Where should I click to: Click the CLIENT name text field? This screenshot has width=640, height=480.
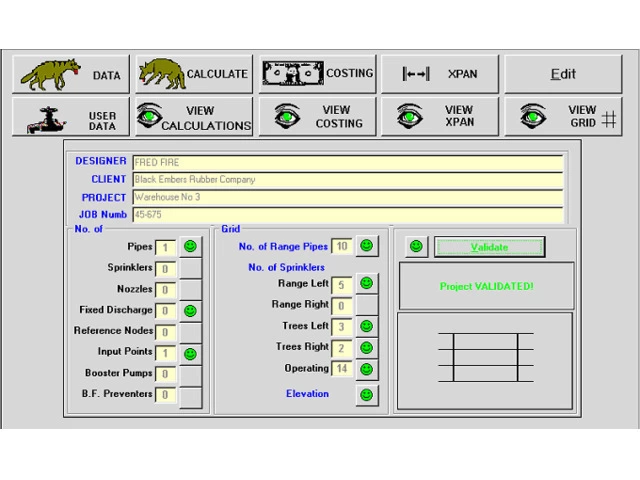(x=347, y=180)
